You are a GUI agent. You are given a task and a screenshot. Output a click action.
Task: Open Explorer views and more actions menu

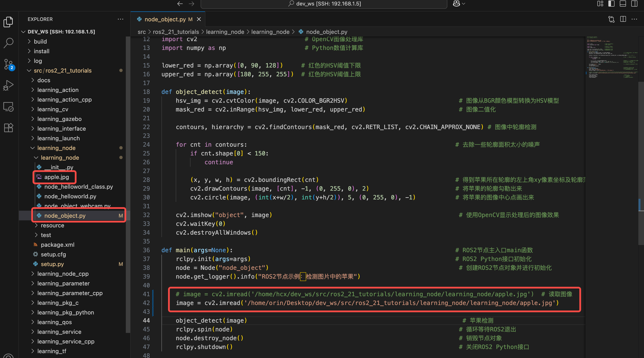tap(121, 19)
